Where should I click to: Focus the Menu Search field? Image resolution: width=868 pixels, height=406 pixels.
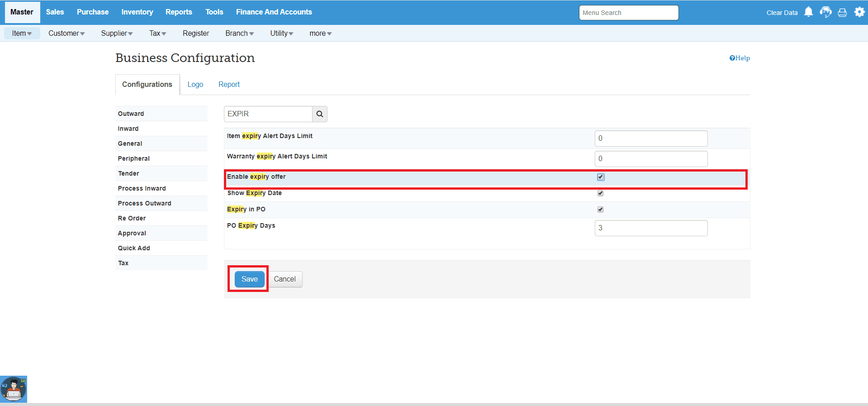[x=629, y=13]
